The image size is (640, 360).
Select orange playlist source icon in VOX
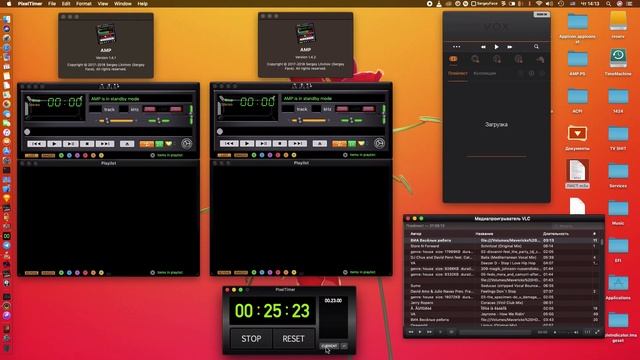[453, 59]
